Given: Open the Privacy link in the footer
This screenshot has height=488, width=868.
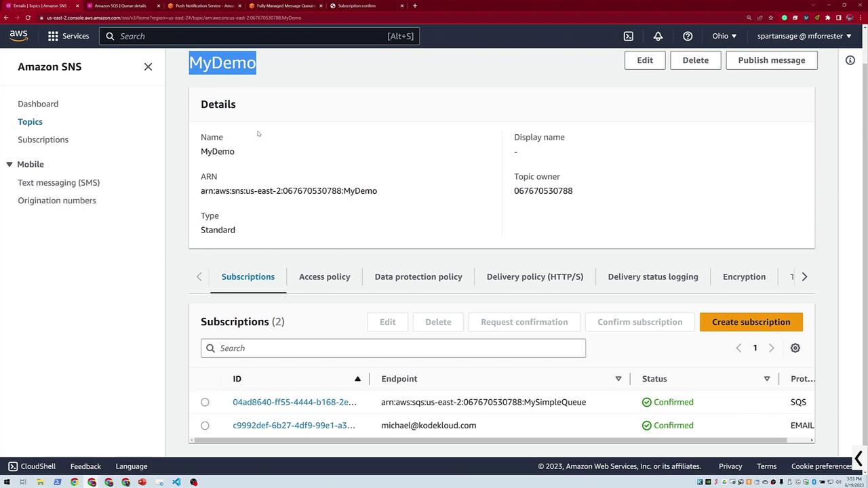Looking at the screenshot, I should tap(730, 466).
